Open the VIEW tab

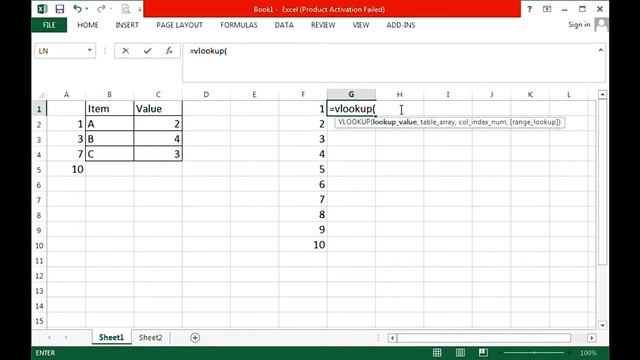tap(361, 25)
